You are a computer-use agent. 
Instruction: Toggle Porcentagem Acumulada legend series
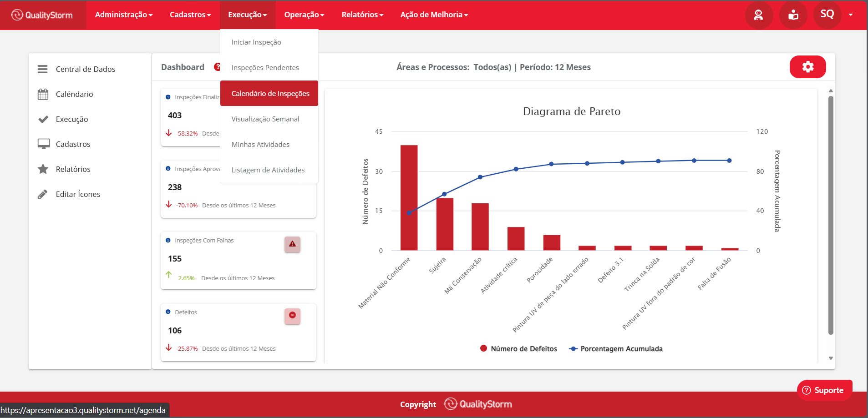(x=616, y=348)
